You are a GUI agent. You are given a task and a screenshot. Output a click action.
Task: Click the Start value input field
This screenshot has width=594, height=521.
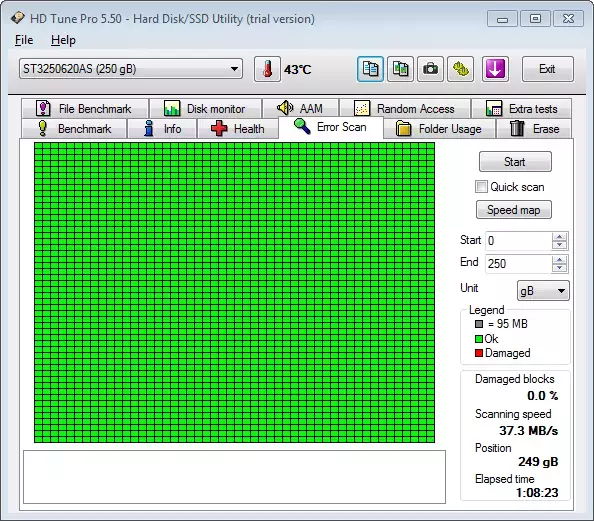click(518, 241)
